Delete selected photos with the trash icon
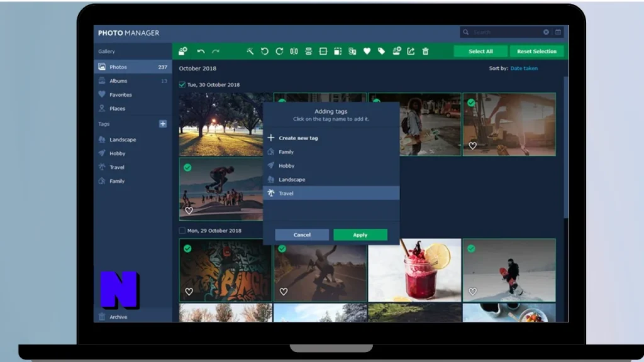Viewport: 644px width, 362px height. tap(426, 51)
